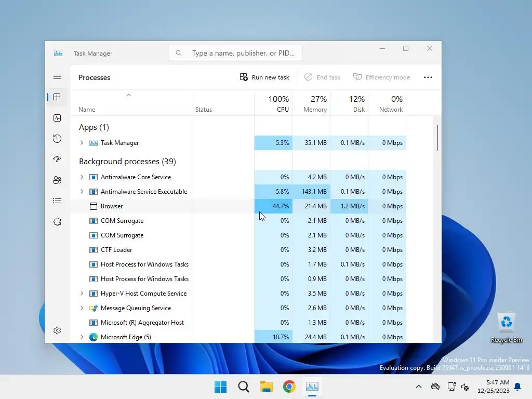
Task: Collapse sort arrow above Name column
Action: [x=129, y=96]
